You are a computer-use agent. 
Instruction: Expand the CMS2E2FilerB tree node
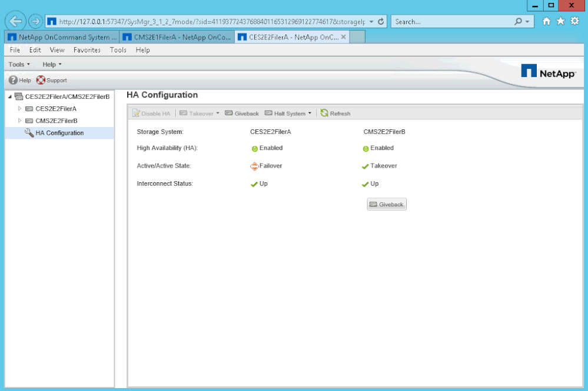[x=19, y=121]
